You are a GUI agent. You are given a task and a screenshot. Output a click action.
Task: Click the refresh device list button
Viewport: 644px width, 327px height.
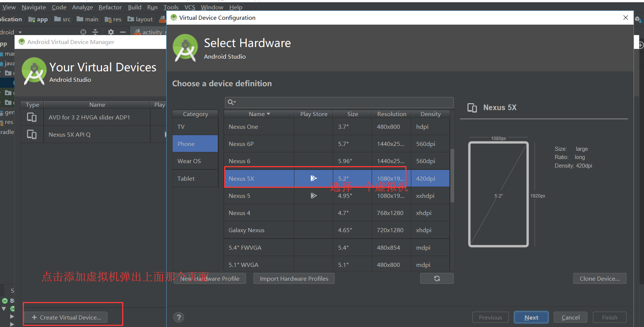tap(437, 278)
